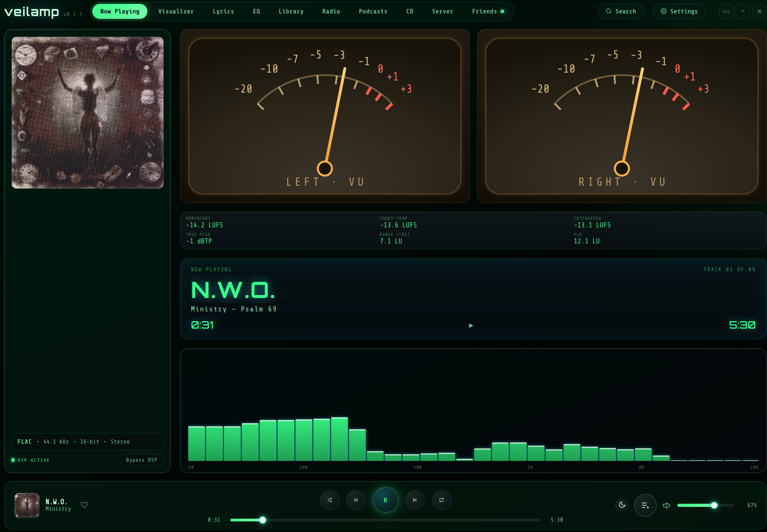Click the '67%' volume readout
The width and height of the screenshot is (767, 532).
[x=752, y=505]
